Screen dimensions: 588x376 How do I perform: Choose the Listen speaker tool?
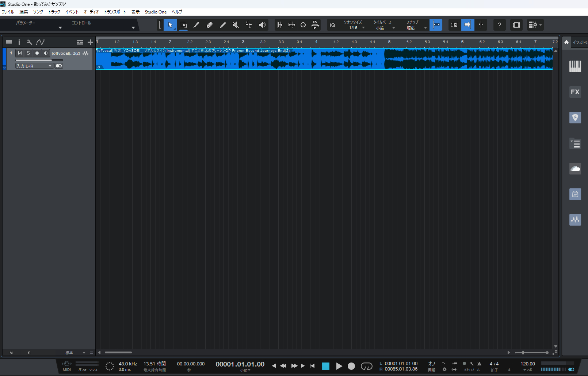coord(262,25)
